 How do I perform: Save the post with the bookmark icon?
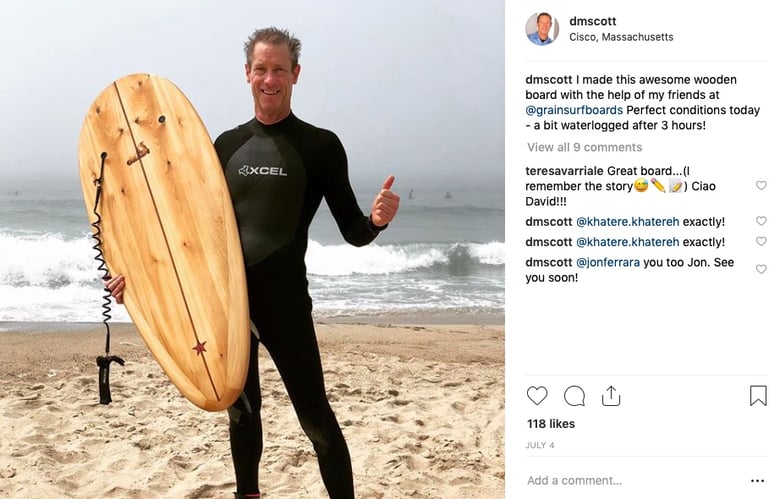pos(758,396)
